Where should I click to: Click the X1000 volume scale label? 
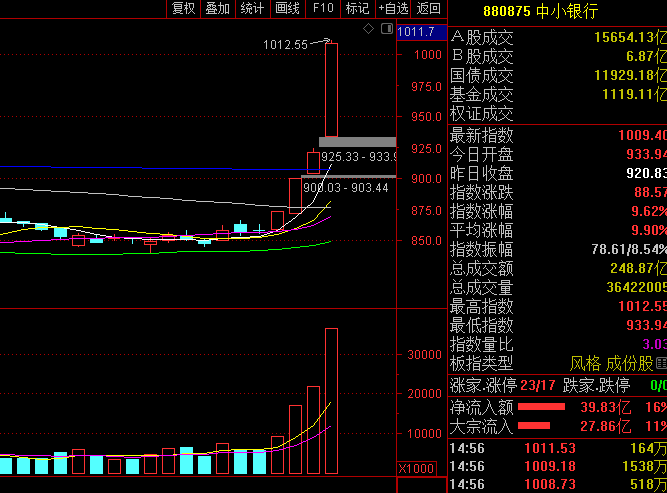[415, 469]
